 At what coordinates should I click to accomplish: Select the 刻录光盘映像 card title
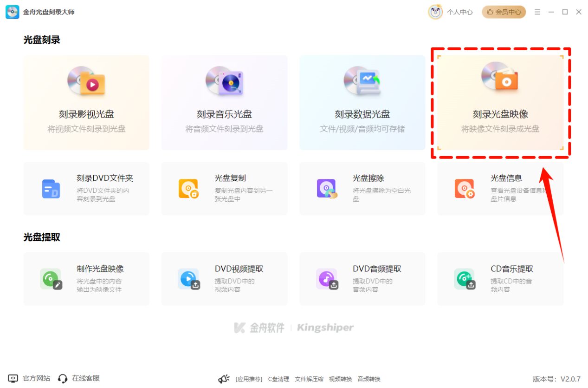(500, 114)
